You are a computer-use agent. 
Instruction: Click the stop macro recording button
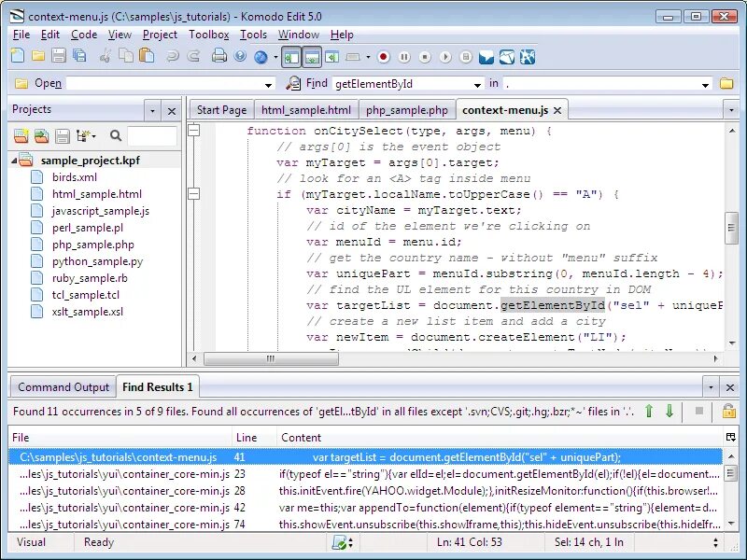[425, 57]
